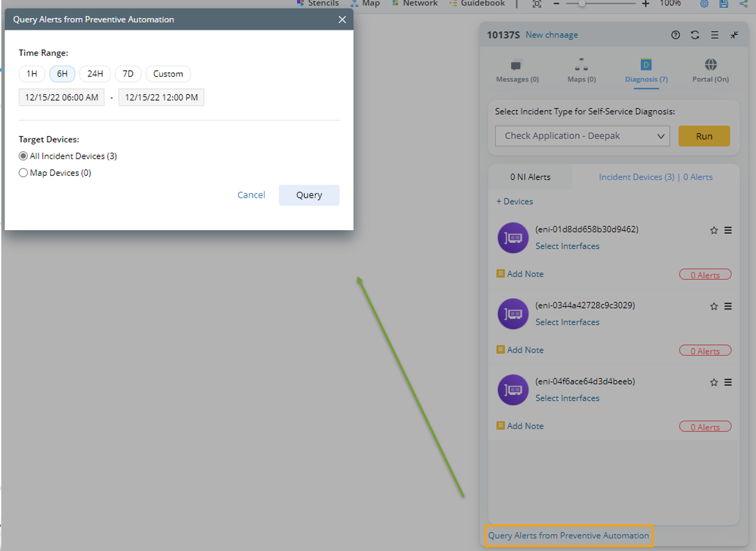Screen dimensions: 756x551
Task: Open the incident type dropdown
Action: [x=583, y=136]
